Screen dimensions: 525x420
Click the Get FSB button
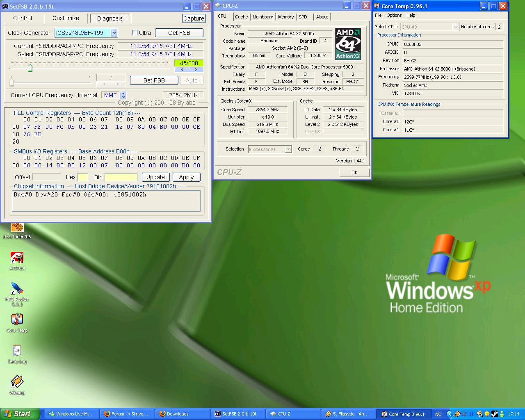pos(179,33)
